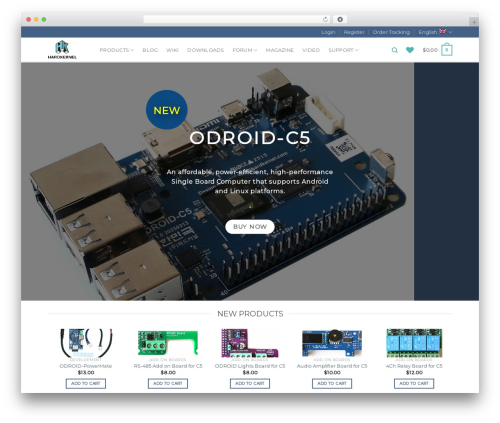Expand the Support menu
The image size is (500, 423).
pos(343,50)
